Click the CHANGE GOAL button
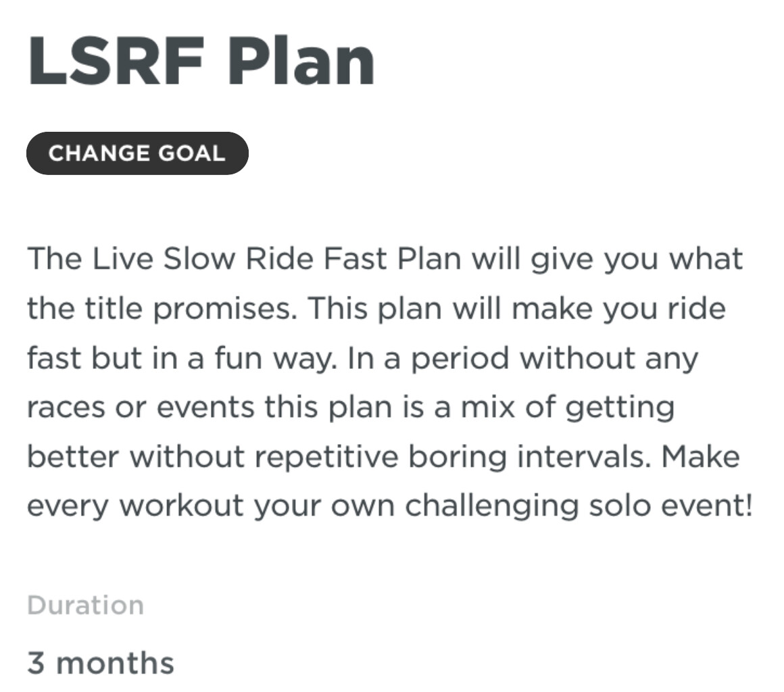Screen dimensions: 784x692 (137, 153)
